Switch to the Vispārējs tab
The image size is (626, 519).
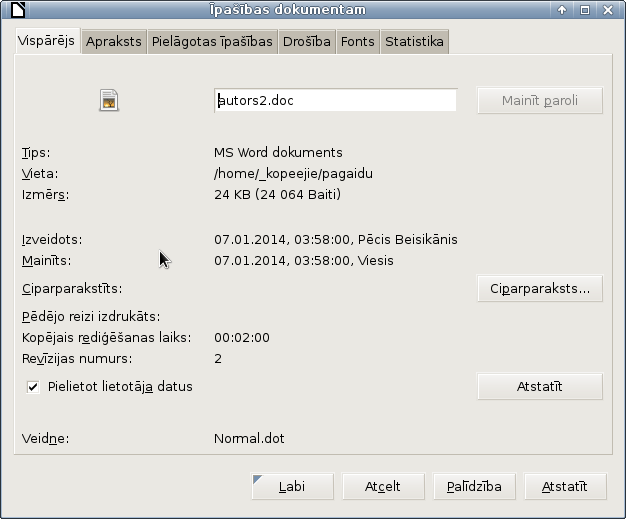[46, 41]
